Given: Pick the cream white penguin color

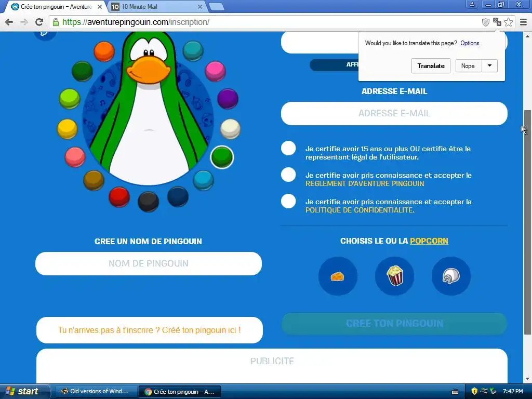Looking at the screenshot, I should pos(230,129).
